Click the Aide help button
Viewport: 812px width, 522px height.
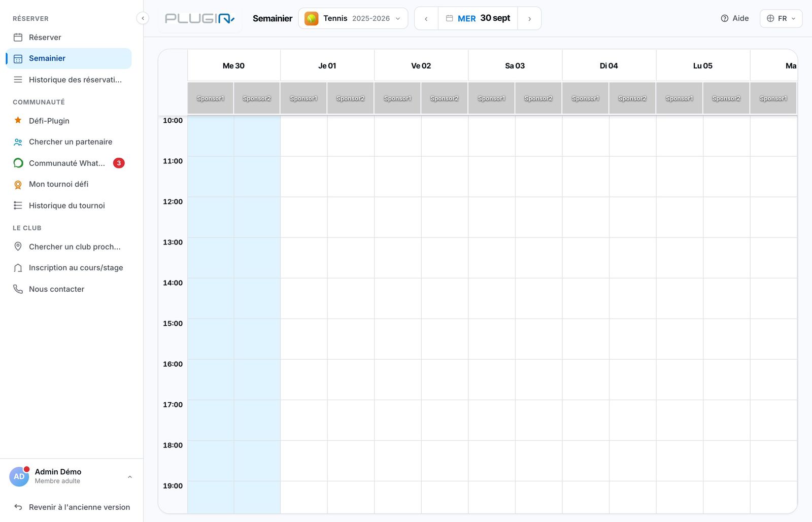tap(735, 18)
